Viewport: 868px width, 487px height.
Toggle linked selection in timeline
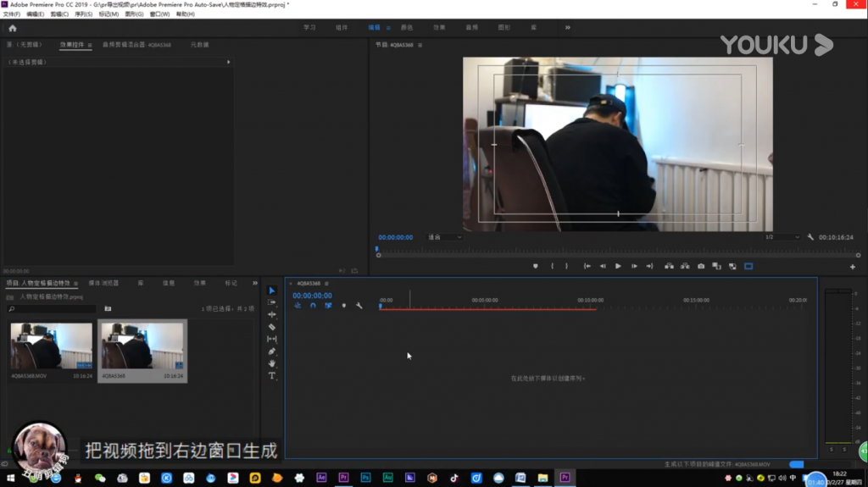pyautogui.click(x=328, y=306)
